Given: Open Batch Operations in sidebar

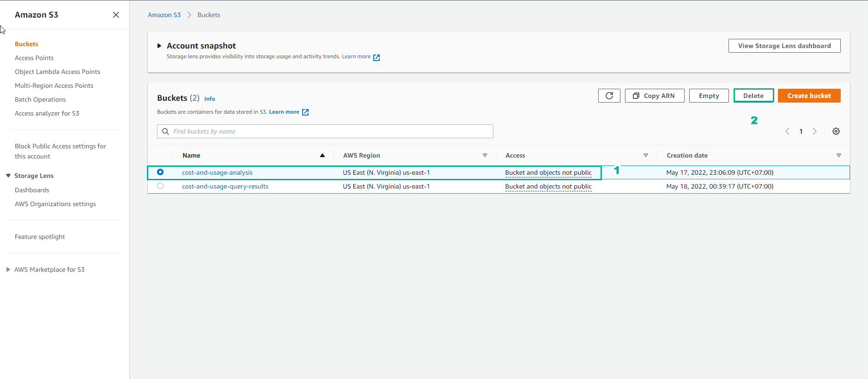Looking at the screenshot, I should pyautogui.click(x=40, y=99).
